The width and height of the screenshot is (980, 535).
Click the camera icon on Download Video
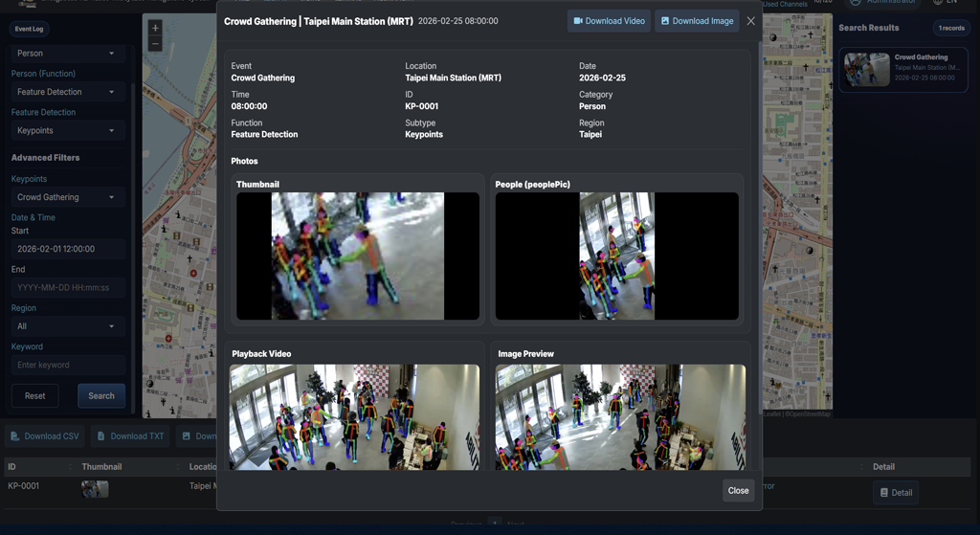(x=578, y=21)
